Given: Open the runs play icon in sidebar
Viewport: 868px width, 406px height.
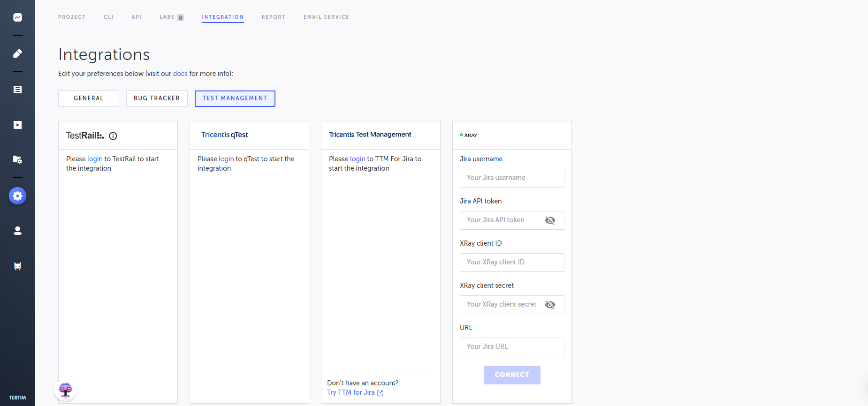Looking at the screenshot, I should [x=17, y=125].
